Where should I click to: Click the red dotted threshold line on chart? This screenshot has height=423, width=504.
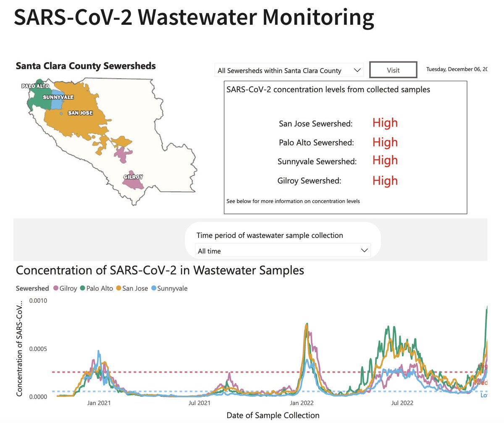coord(252,372)
